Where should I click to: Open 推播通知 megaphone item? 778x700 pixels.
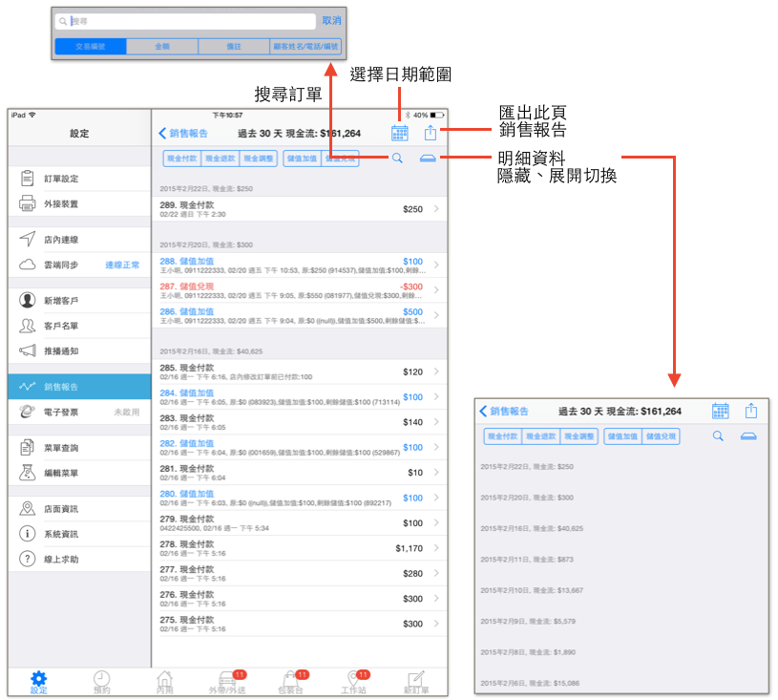coord(79,351)
